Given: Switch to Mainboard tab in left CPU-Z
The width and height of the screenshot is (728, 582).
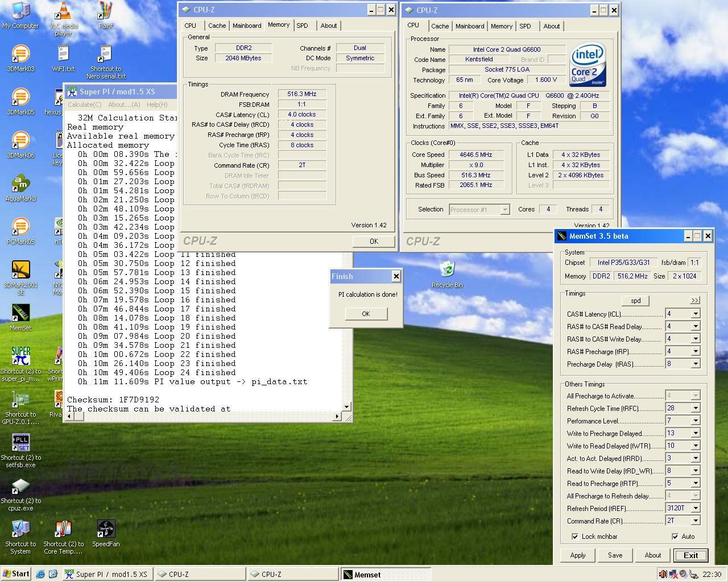Looking at the screenshot, I should (x=247, y=26).
